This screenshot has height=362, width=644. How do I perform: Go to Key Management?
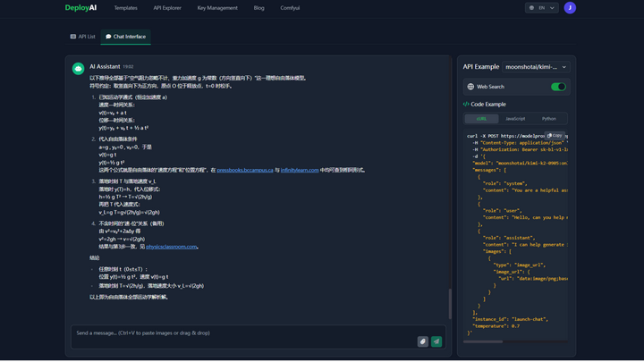[x=217, y=8]
